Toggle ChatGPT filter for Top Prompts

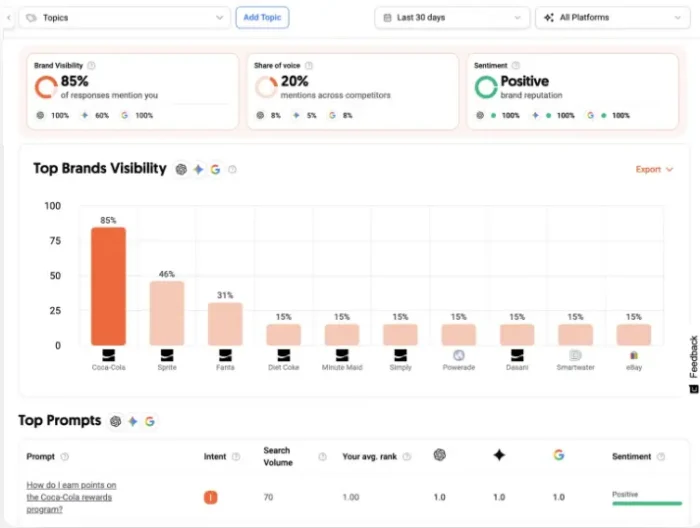116,421
